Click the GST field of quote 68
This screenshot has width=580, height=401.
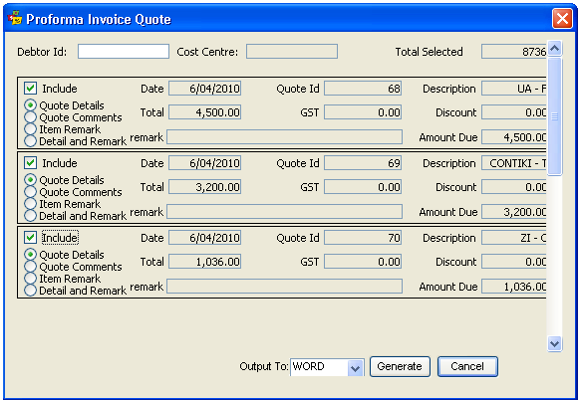click(363, 112)
